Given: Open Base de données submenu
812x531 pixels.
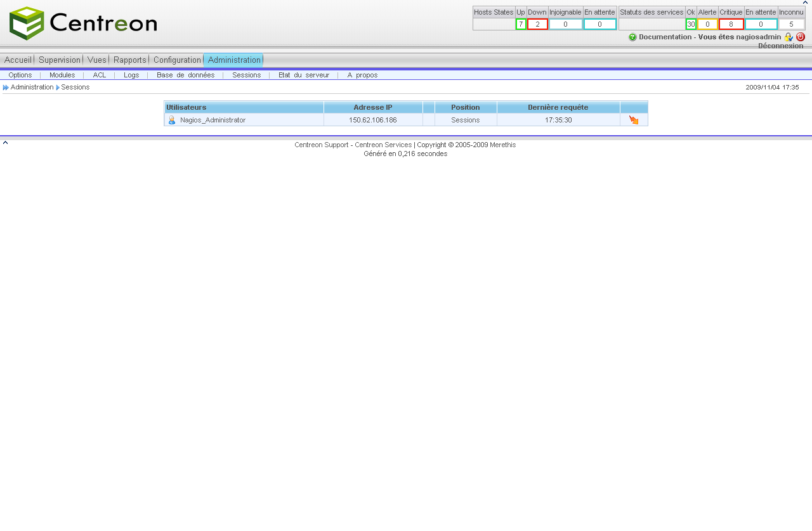Looking at the screenshot, I should pos(185,75).
